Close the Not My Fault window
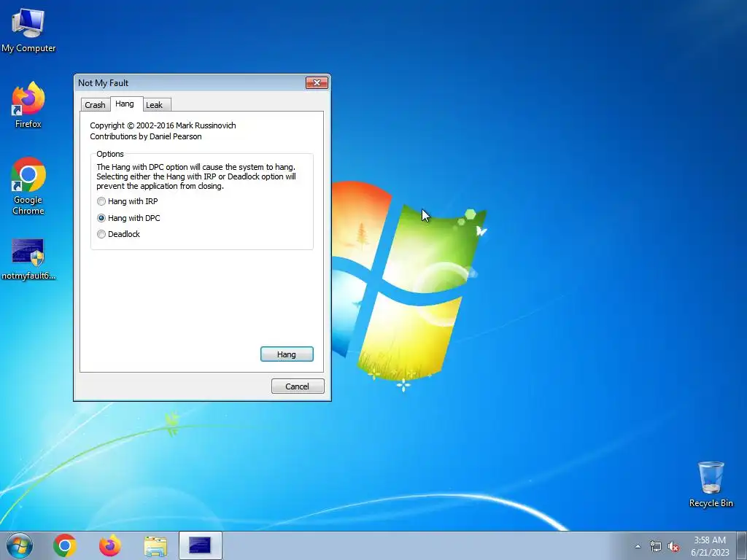747x560 pixels. pyautogui.click(x=317, y=83)
